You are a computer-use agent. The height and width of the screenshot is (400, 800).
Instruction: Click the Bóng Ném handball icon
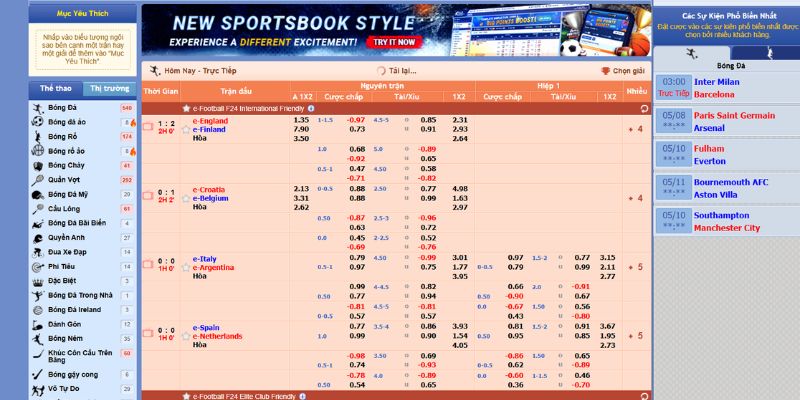tap(37, 339)
